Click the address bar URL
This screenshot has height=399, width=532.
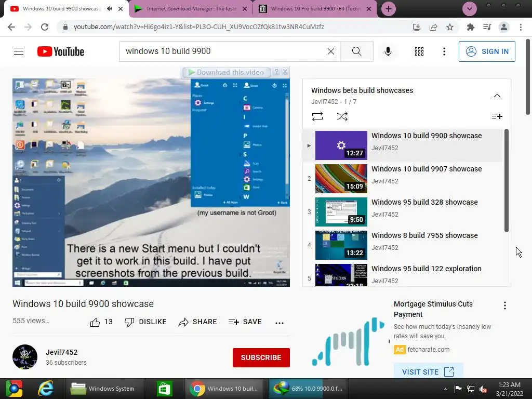(198, 27)
